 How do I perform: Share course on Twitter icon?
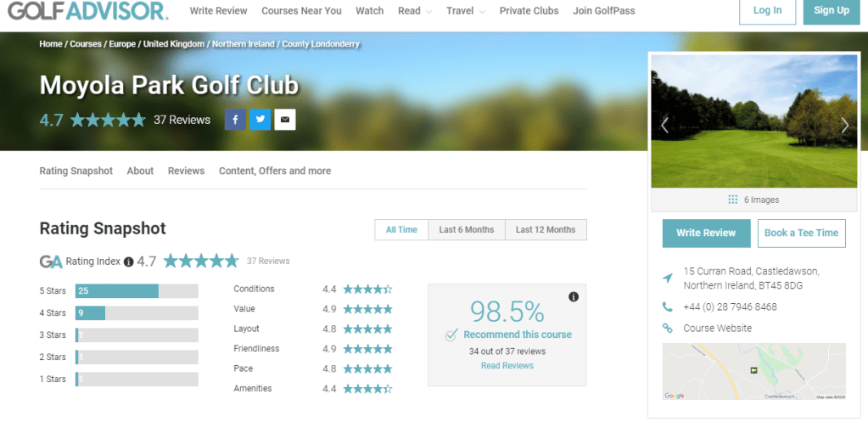(x=260, y=119)
